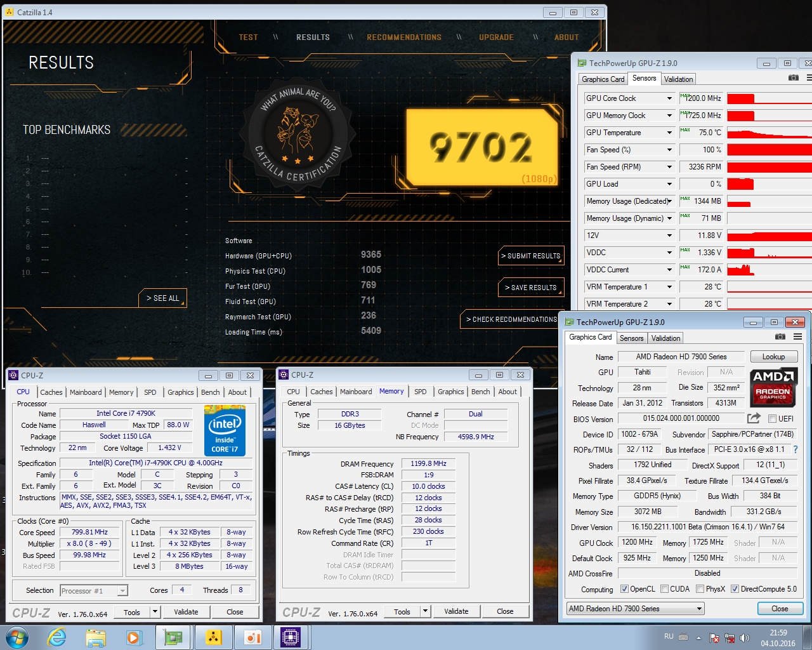Image resolution: width=812 pixels, height=650 pixels.
Task: Click GPU Name field AMD Radeon HD 7900 Series
Action: coord(681,357)
